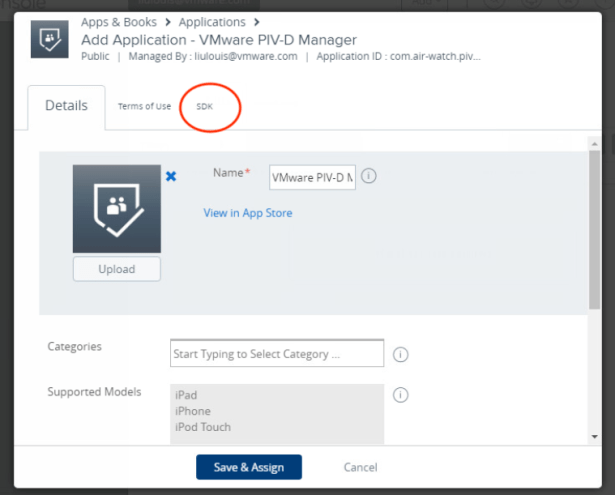Screen dimensions: 615x495
Task: Select iPod Touch in Supported Models list
Action: [x=203, y=427]
